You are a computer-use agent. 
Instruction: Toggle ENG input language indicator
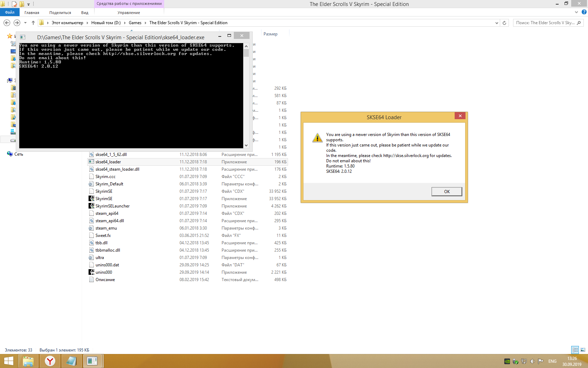click(x=552, y=361)
